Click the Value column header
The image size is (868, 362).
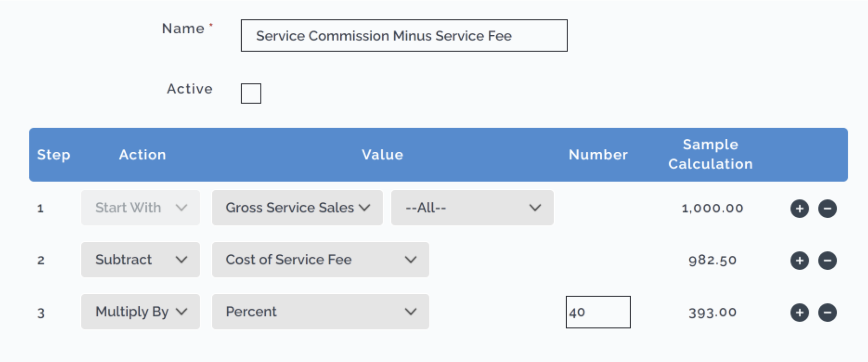click(382, 155)
